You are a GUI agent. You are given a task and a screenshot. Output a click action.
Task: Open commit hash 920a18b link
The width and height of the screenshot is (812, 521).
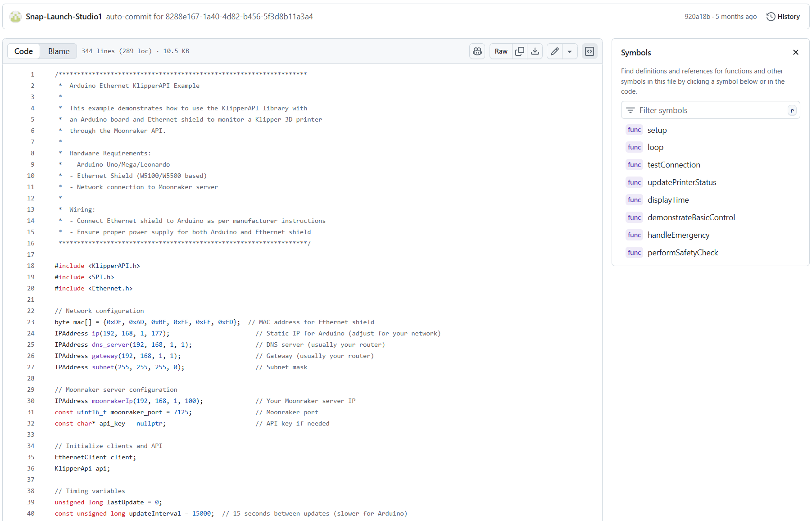tap(697, 17)
